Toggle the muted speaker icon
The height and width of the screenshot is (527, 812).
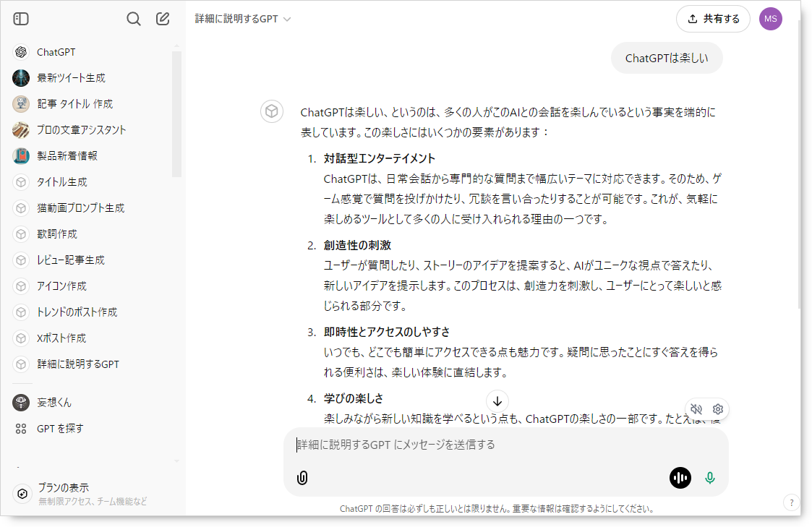click(x=696, y=410)
